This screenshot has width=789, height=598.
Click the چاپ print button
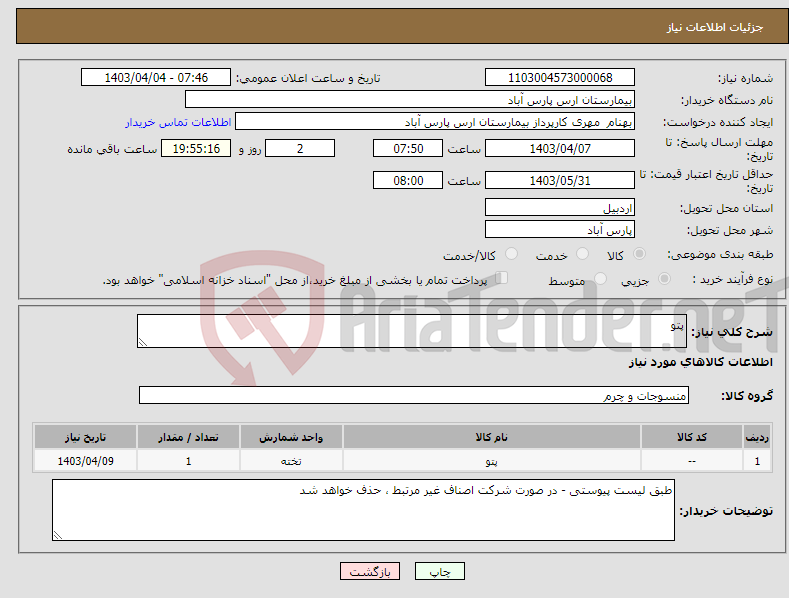click(440, 571)
